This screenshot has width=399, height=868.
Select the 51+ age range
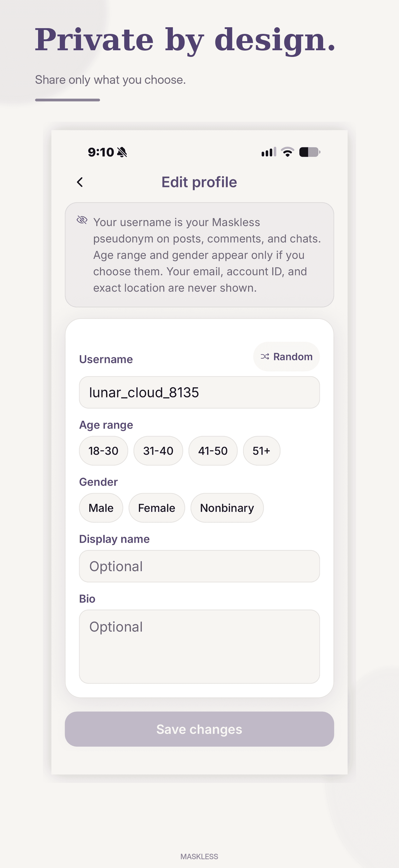click(261, 451)
